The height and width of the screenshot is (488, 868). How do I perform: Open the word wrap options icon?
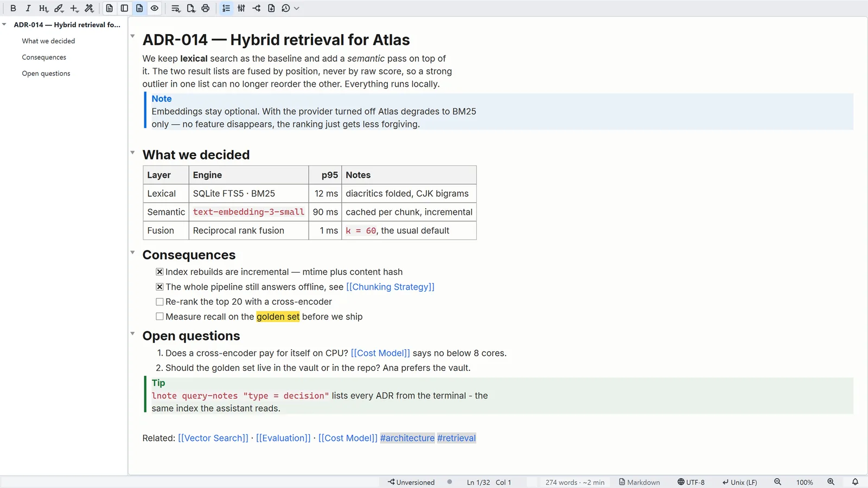pyautogui.click(x=175, y=8)
